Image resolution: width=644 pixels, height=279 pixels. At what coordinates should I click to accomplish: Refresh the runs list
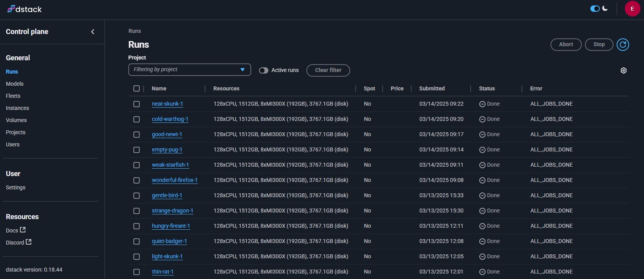pos(623,45)
